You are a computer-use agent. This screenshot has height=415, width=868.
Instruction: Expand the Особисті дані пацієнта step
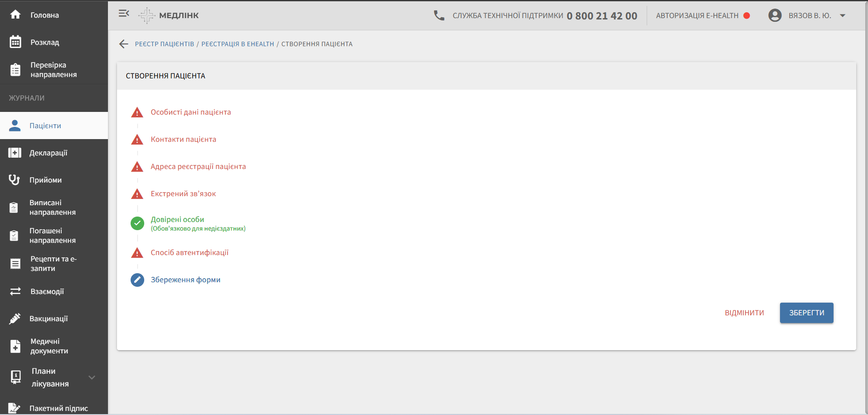point(190,112)
